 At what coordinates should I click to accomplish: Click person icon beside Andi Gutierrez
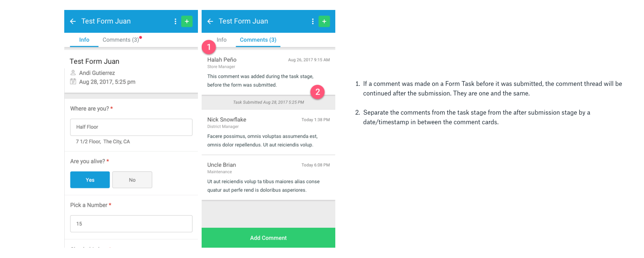point(73,73)
